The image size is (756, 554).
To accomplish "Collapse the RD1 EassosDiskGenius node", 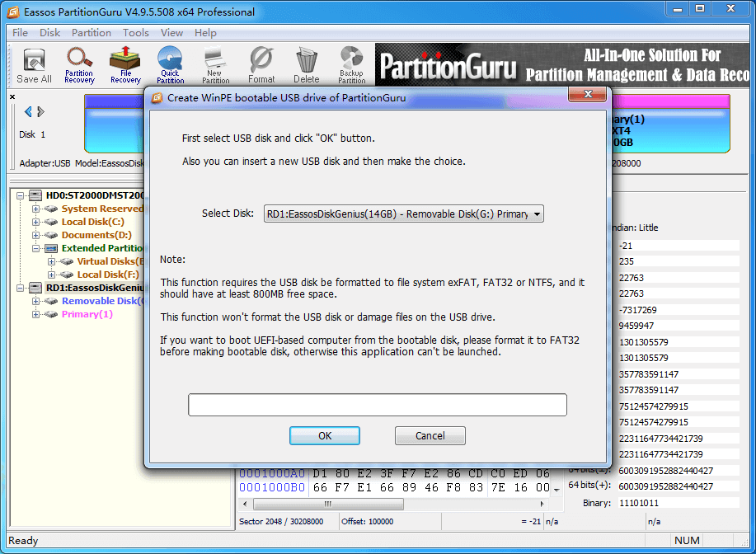I will click(x=21, y=288).
